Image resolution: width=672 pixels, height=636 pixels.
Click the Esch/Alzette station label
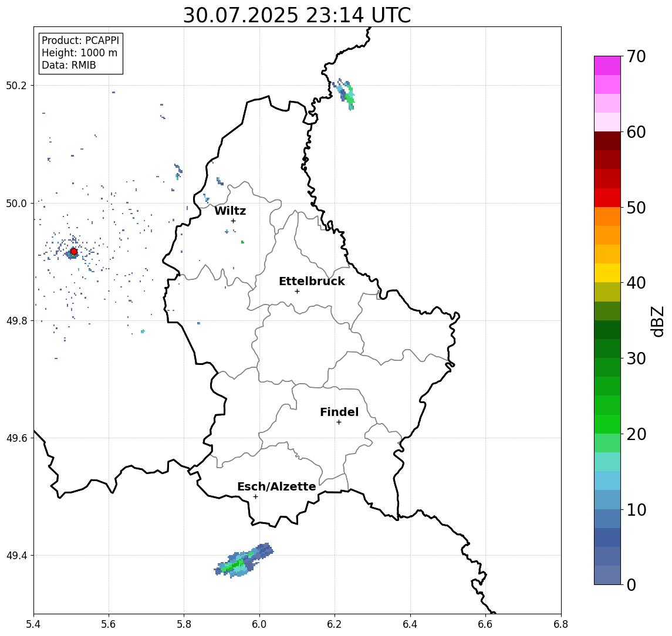coord(276,487)
